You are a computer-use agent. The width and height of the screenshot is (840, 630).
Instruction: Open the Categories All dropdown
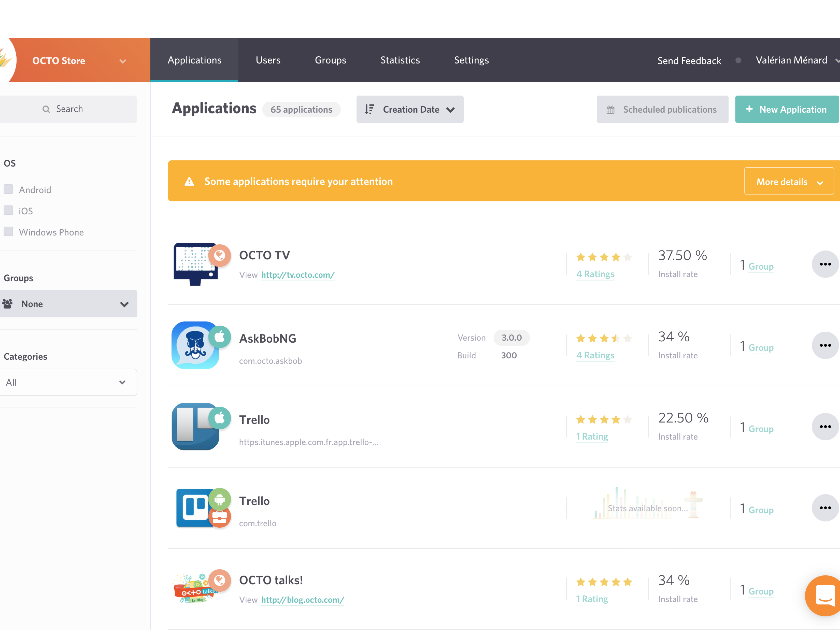coord(68,382)
